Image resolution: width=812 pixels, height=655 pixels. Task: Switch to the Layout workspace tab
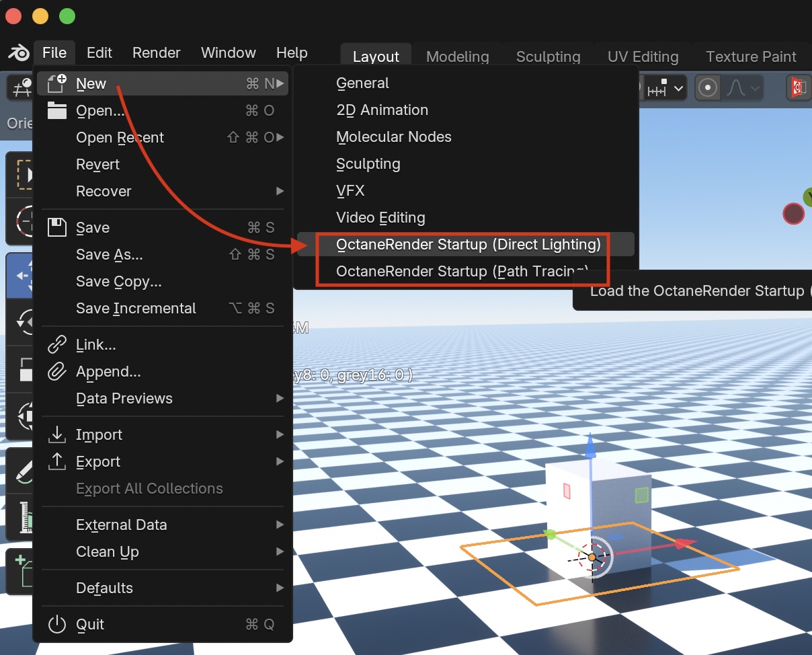376,56
